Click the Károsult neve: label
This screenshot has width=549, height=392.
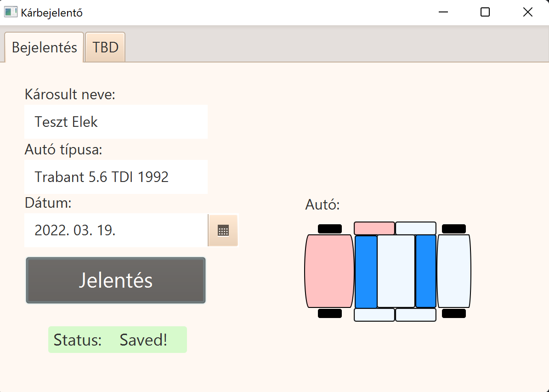[x=70, y=95]
